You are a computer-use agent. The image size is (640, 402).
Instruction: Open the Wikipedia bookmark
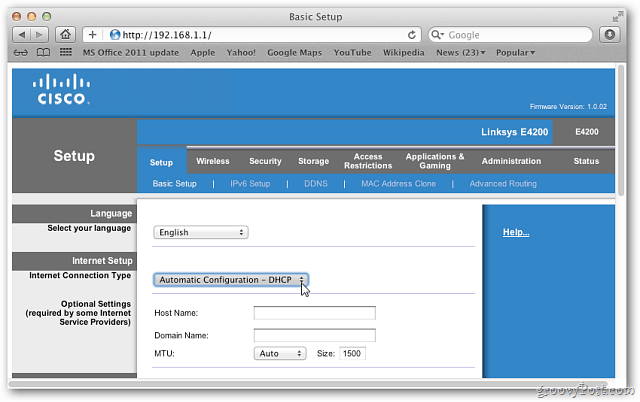pyautogui.click(x=403, y=53)
